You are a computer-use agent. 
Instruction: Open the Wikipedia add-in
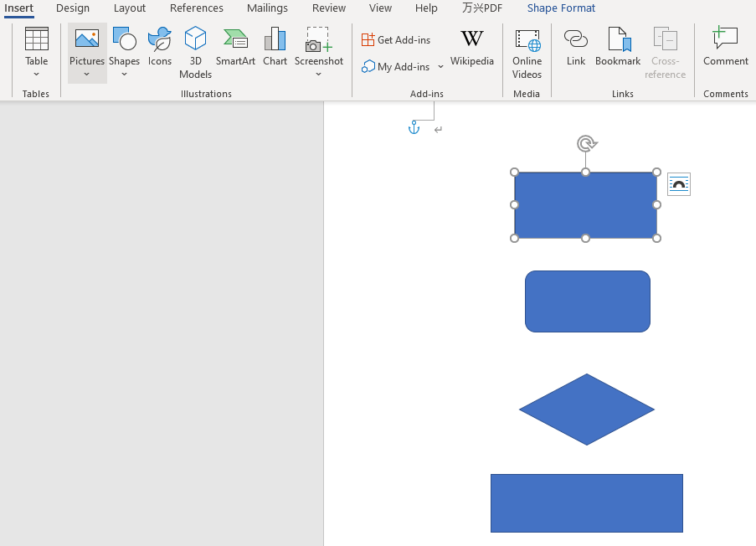point(471,49)
